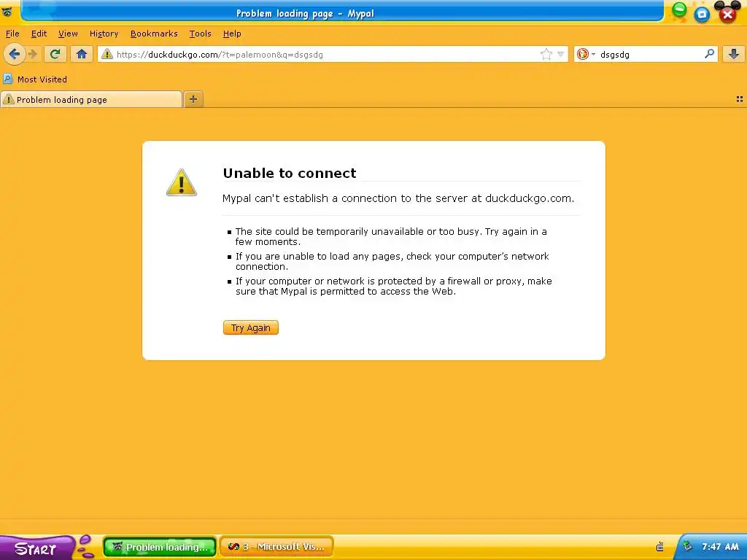Viewport: 747px width, 560px height.
Task: Expand the address bar history dropdown arrow
Action: pos(561,54)
